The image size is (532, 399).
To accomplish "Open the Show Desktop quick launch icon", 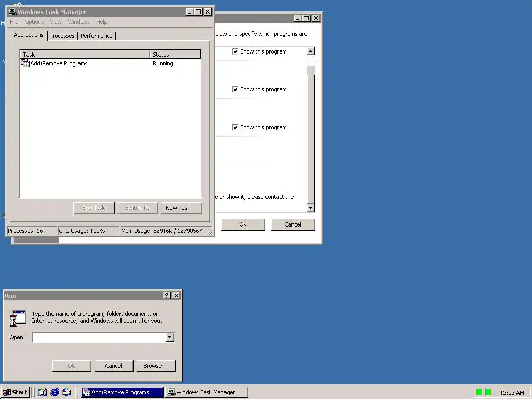I will tap(42, 392).
